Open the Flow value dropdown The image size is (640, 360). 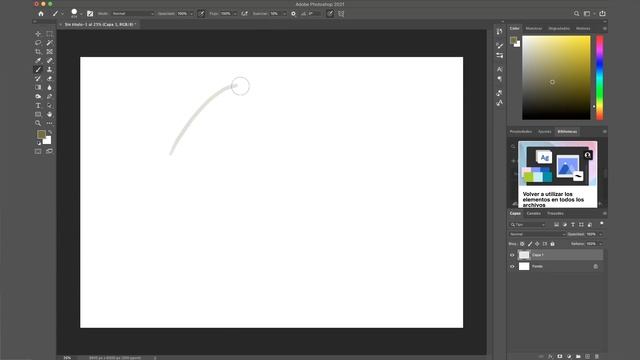[235, 14]
